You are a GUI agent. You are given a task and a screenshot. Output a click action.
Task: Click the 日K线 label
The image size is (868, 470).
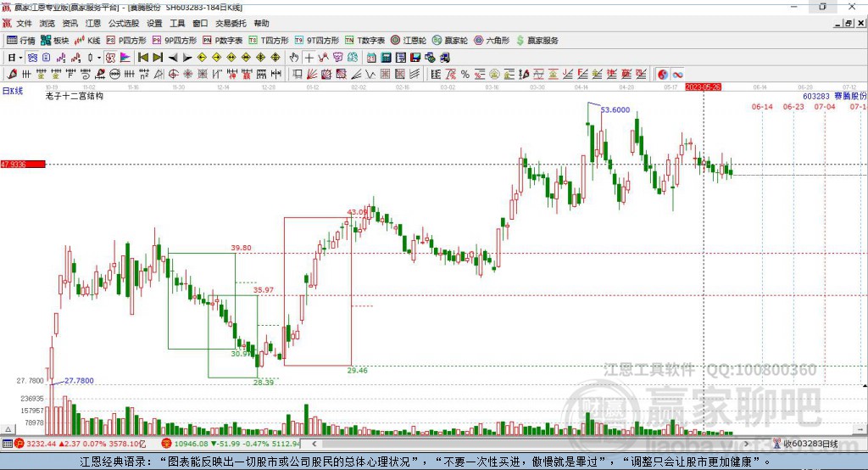point(13,91)
